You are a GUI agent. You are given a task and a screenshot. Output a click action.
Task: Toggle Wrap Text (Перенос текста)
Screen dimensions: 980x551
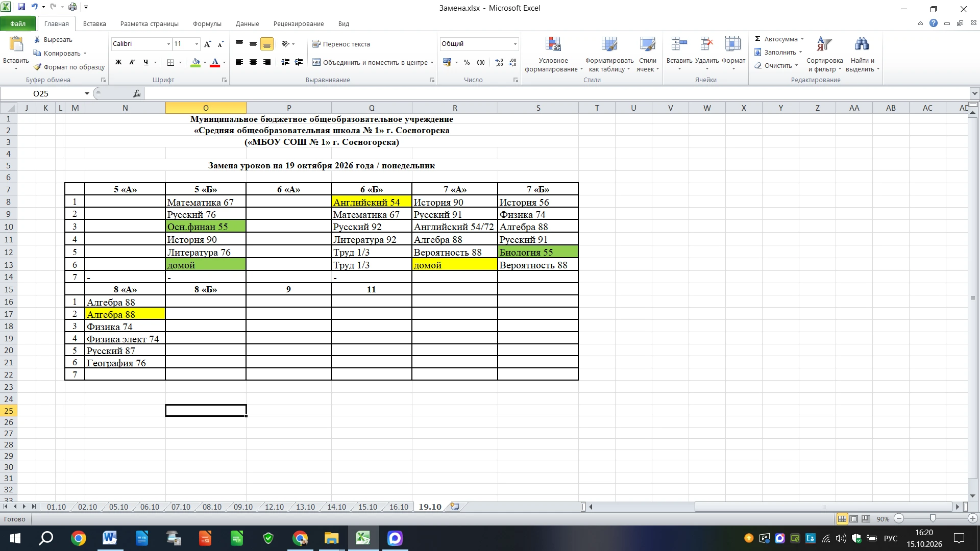coord(341,44)
